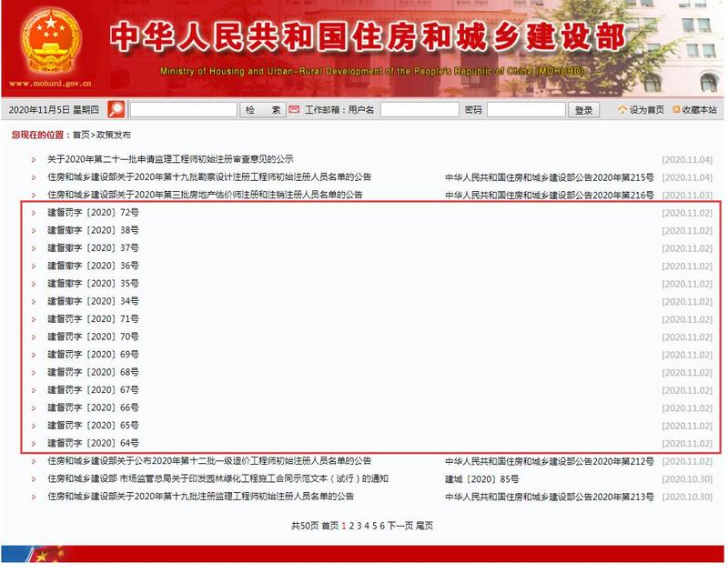Click document number 公告2020年第212号
This screenshot has width=728, height=573.
tap(550, 461)
